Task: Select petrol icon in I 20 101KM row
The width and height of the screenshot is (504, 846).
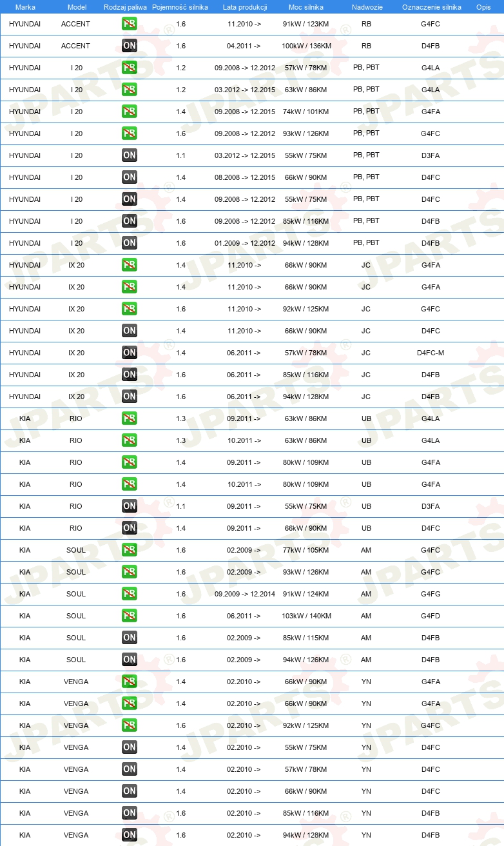Action: pos(130,112)
